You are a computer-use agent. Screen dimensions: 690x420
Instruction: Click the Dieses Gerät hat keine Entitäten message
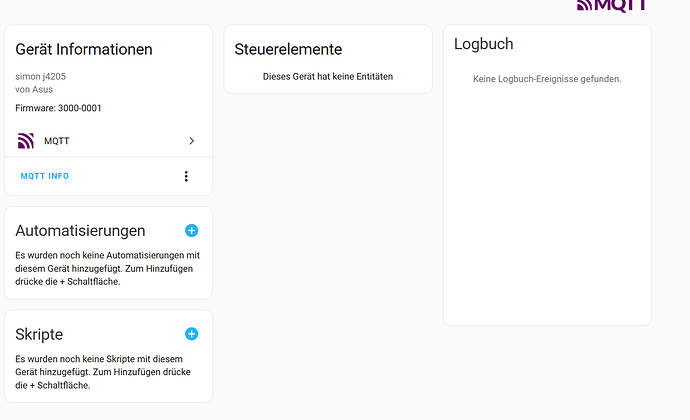328,76
